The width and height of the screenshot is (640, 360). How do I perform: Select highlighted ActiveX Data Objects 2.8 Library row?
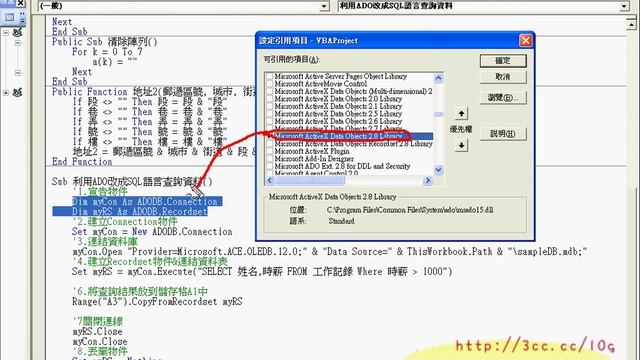click(x=349, y=136)
